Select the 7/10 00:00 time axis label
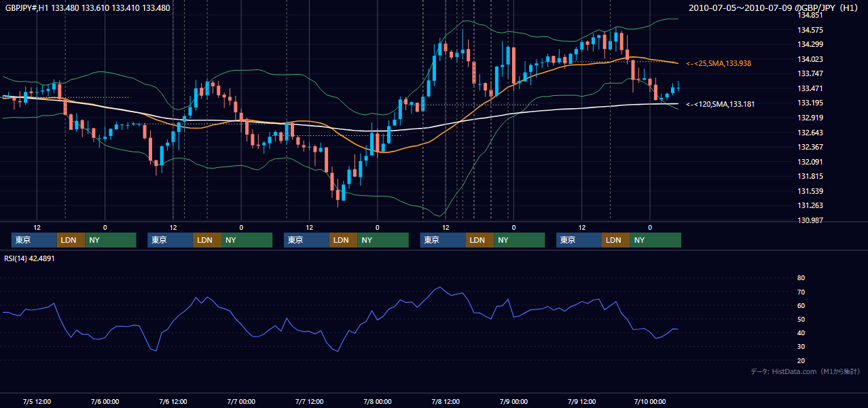This screenshot has height=408, width=868. click(x=649, y=401)
